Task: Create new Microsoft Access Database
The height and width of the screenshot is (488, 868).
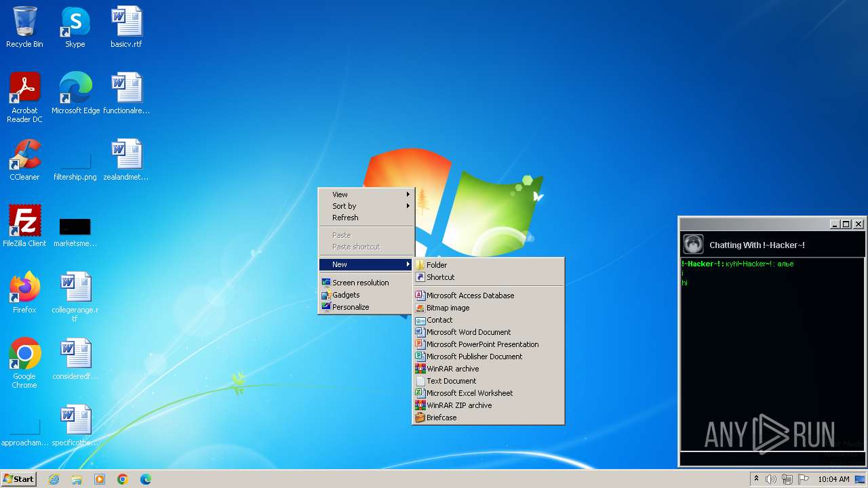Action: tap(488, 296)
